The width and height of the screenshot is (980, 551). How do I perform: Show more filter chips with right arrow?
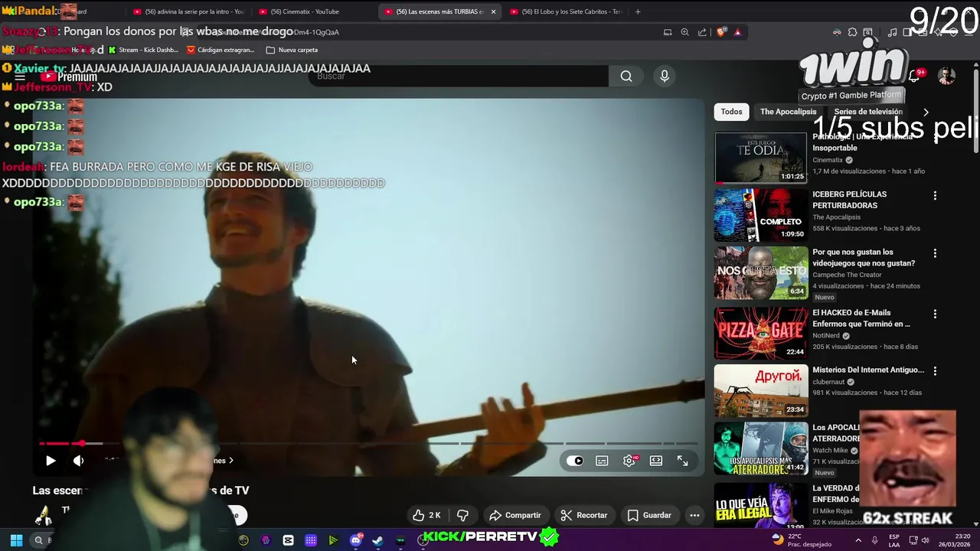pos(926,112)
